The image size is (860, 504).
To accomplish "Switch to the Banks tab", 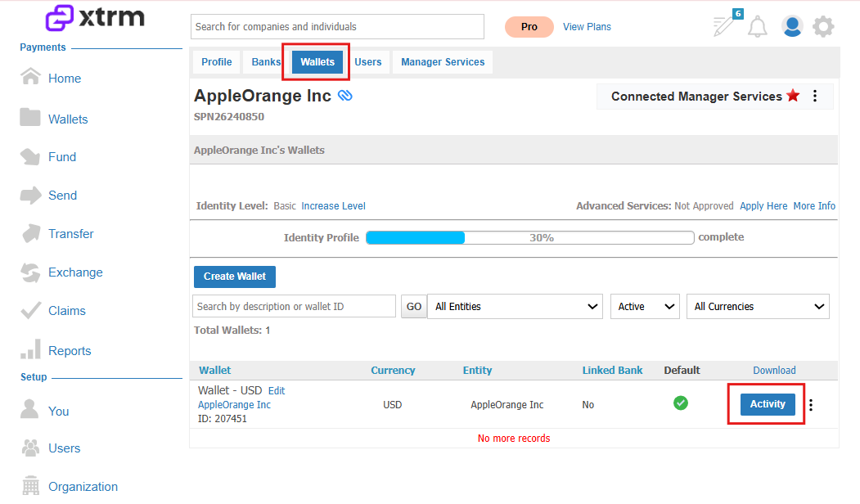I will (266, 62).
